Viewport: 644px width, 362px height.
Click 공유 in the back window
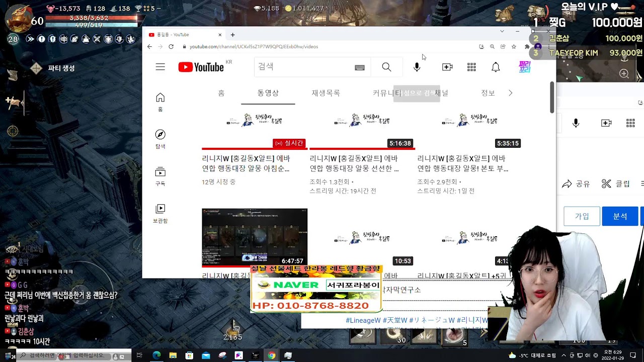[x=576, y=184]
